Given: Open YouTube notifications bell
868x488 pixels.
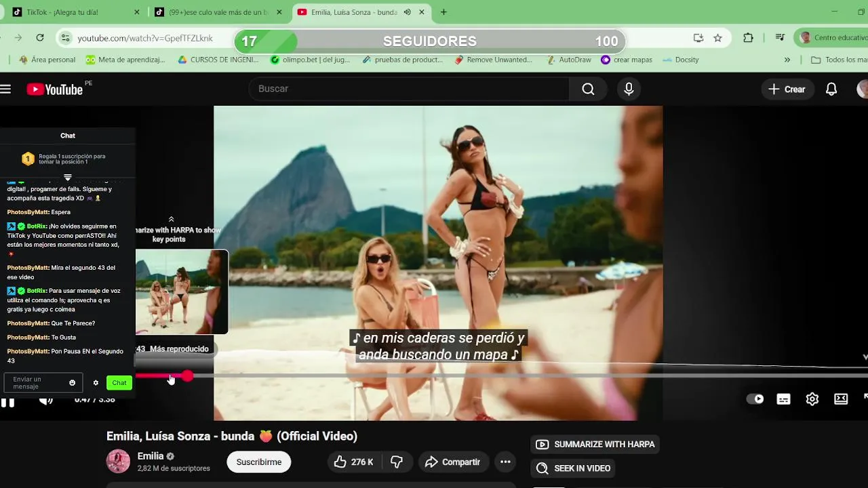Looking at the screenshot, I should point(831,89).
